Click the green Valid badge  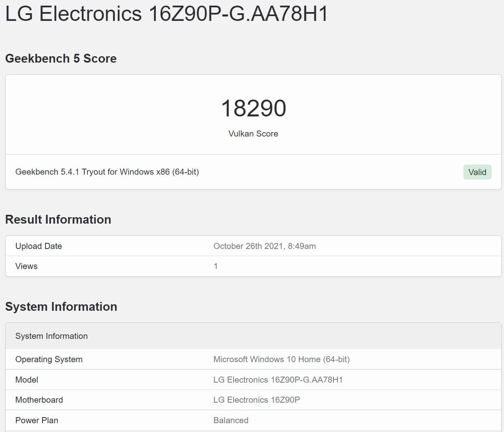pyautogui.click(x=477, y=172)
